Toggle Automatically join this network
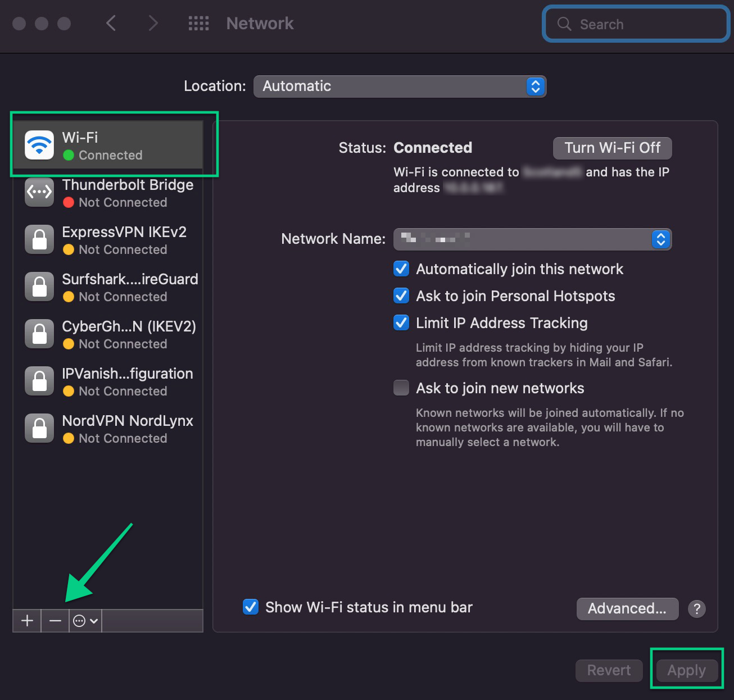The image size is (734, 700). pyautogui.click(x=401, y=269)
